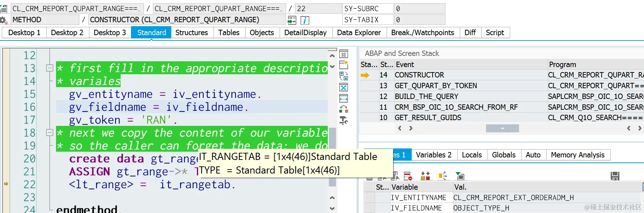The image size is (644, 213).
Task: Switch to the Variables 2 tab
Action: pos(434,155)
